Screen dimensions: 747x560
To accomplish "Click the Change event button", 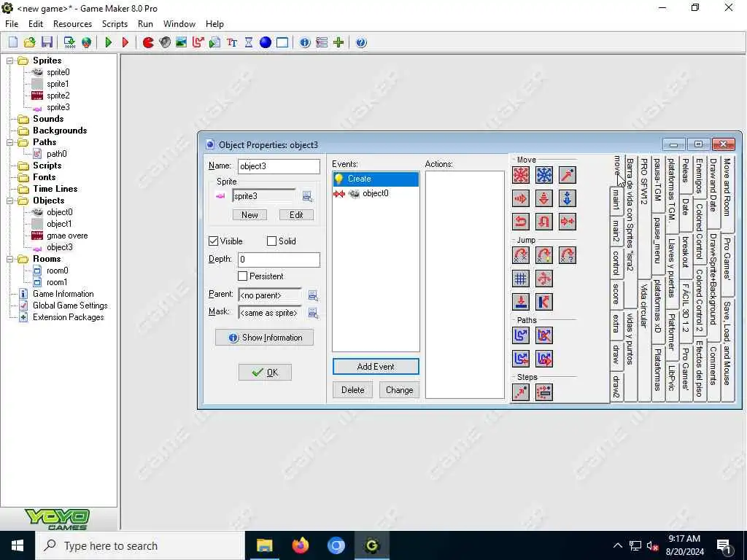I will [x=399, y=390].
